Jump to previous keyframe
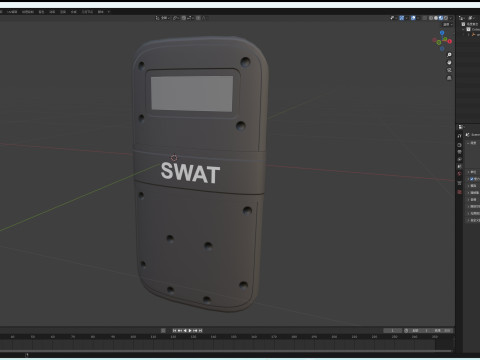 [179, 330]
